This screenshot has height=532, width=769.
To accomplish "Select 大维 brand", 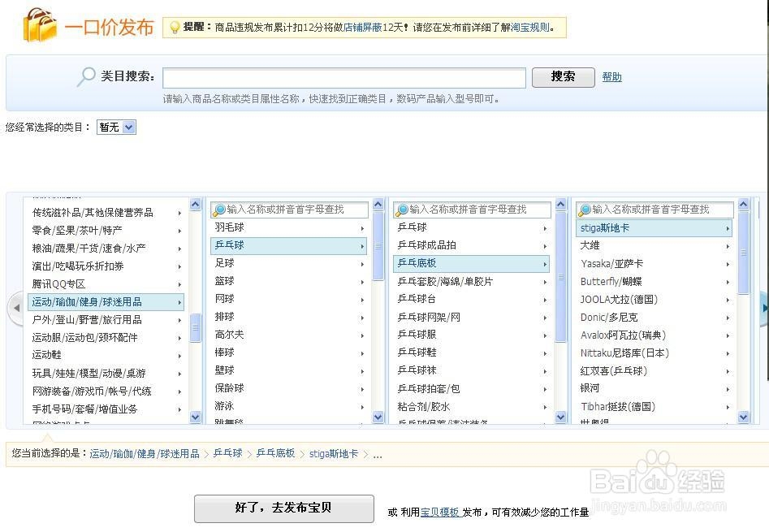I will pyautogui.click(x=655, y=245).
